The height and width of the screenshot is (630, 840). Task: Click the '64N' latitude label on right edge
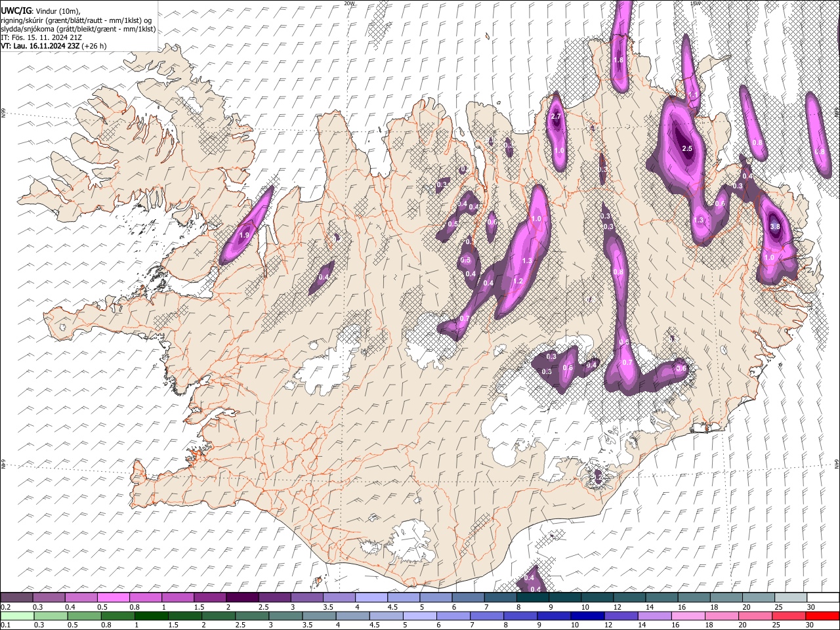[x=837, y=463]
